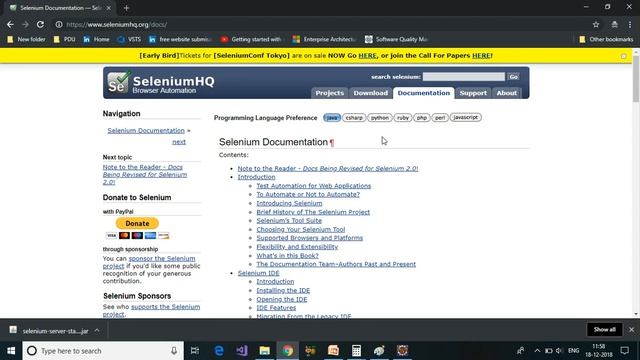Open the VSTS bookmark
Screen dimensions: 640x360
click(129, 39)
